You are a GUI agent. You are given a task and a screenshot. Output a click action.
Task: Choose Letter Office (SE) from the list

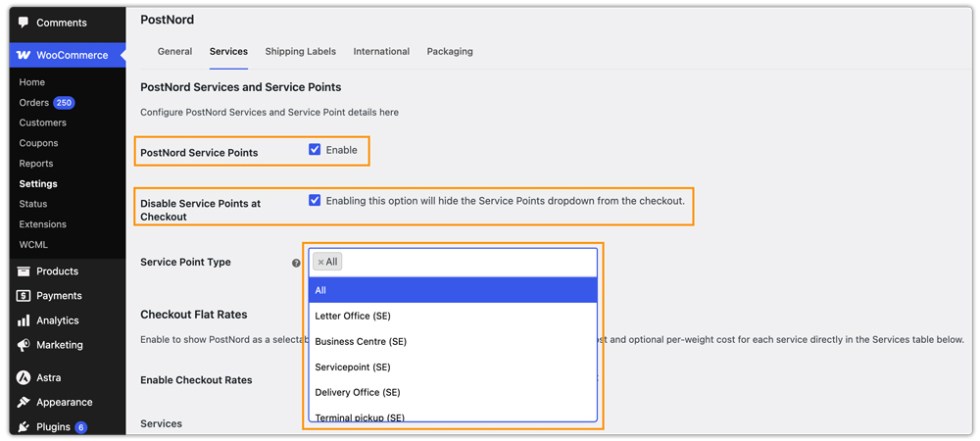(453, 316)
